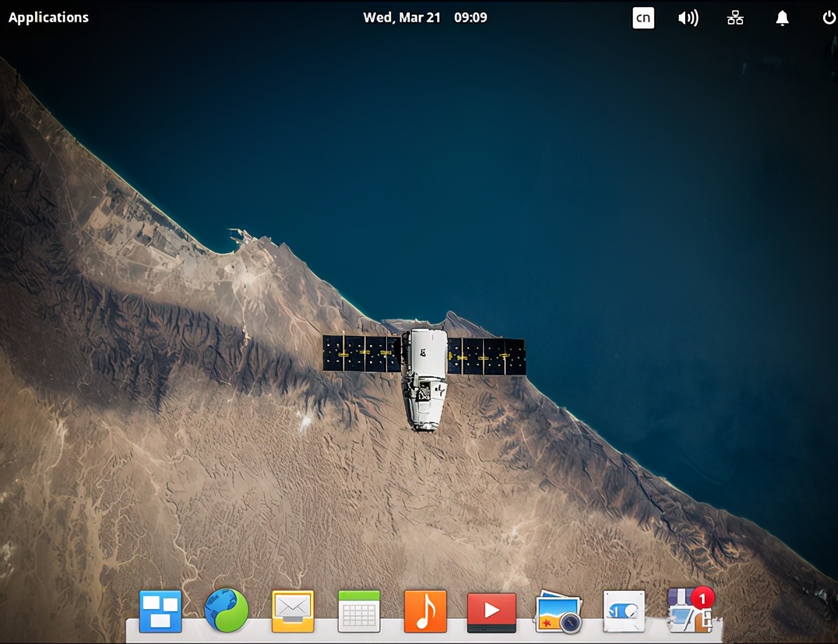This screenshot has width=838, height=644.
Task: Click the AppCenter update count badge
Action: (x=700, y=597)
